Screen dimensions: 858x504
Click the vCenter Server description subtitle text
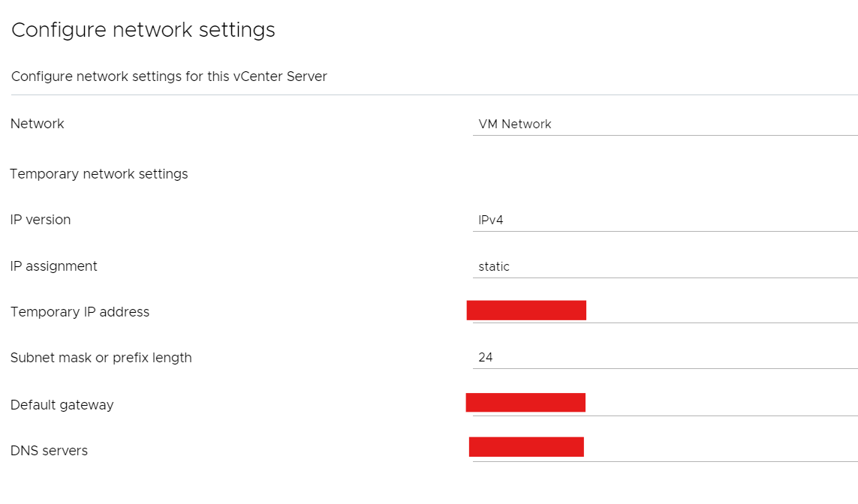pos(170,76)
